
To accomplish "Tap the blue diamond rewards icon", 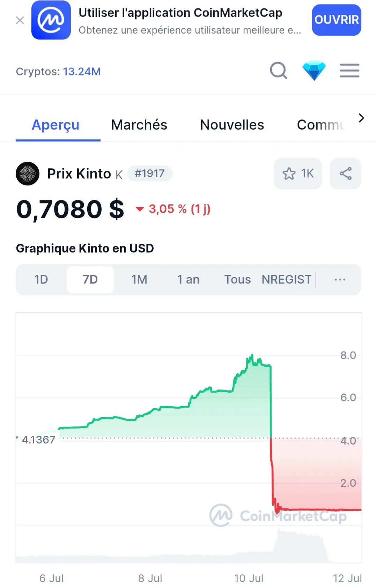I will click(x=314, y=71).
